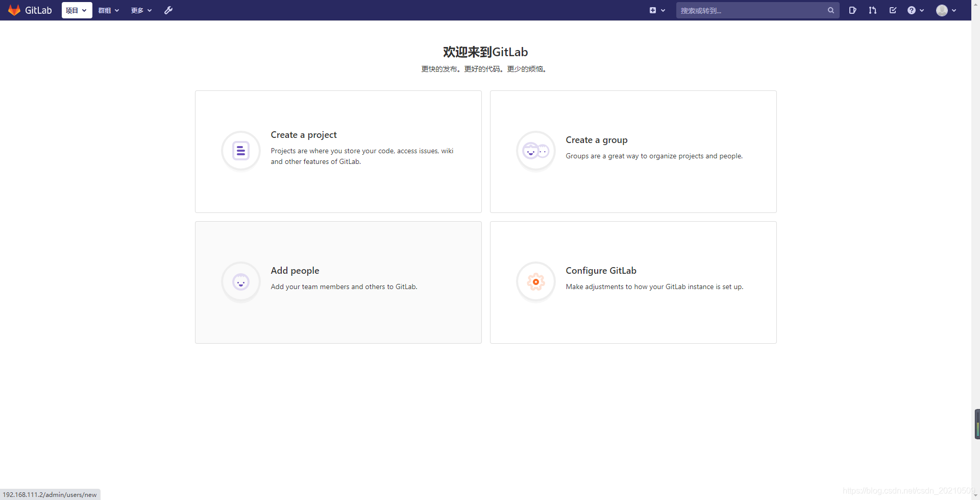This screenshot has height=500, width=980.
Task: Open the Create a project heading
Action: coord(304,135)
